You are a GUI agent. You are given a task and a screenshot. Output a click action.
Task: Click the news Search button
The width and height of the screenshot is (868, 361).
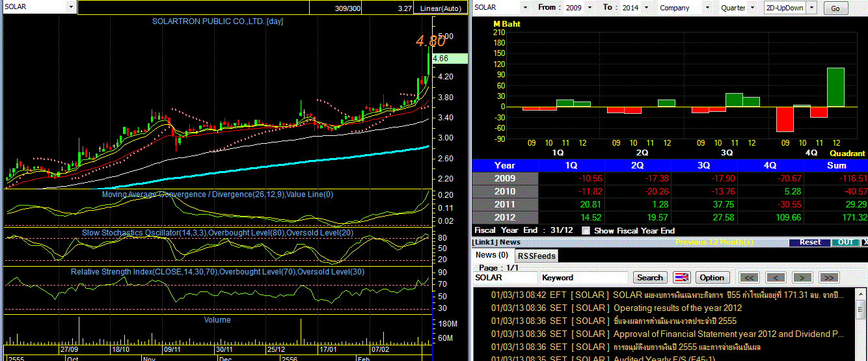[x=649, y=277]
